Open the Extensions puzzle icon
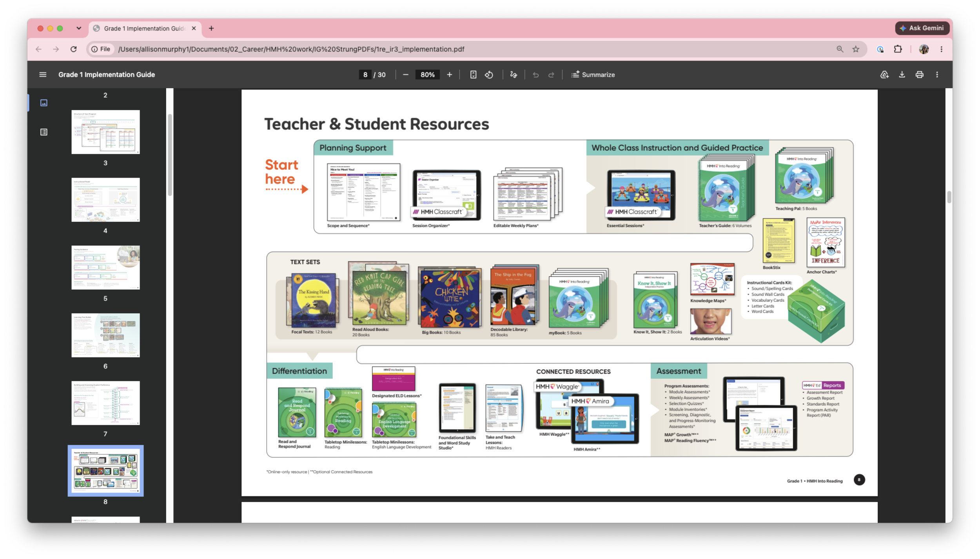Viewport: 980px width, 559px height. [x=898, y=49]
